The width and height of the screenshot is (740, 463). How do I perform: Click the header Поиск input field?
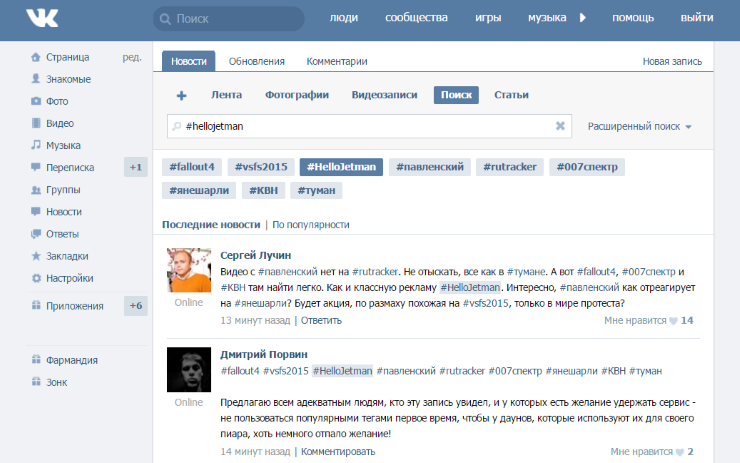(228, 19)
